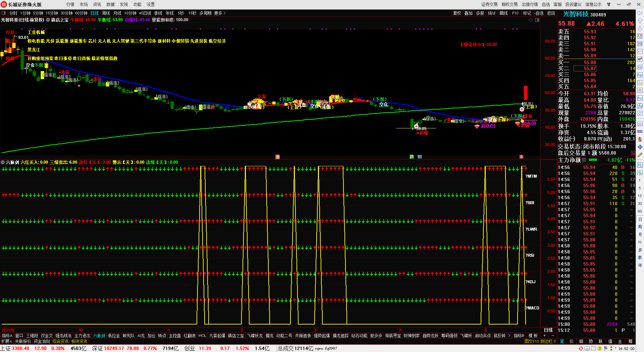
Task: Click the circle target sidebar icon
Action: (x=640, y=114)
